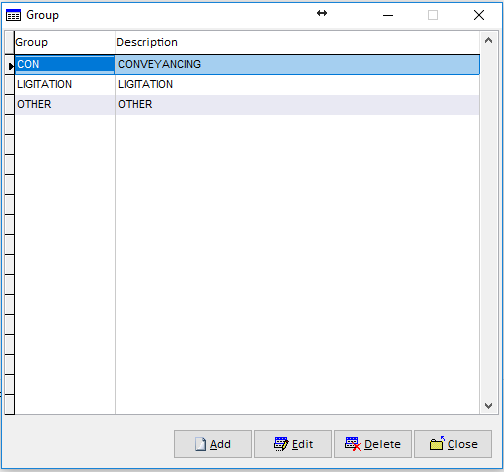This screenshot has width=504, height=472.
Task: Click the current-row arrow indicator beside CON
Action: click(11, 66)
